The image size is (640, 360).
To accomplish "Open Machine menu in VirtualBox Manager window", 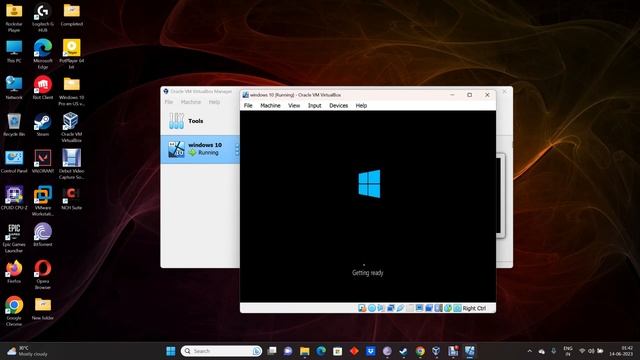I will 191,102.
